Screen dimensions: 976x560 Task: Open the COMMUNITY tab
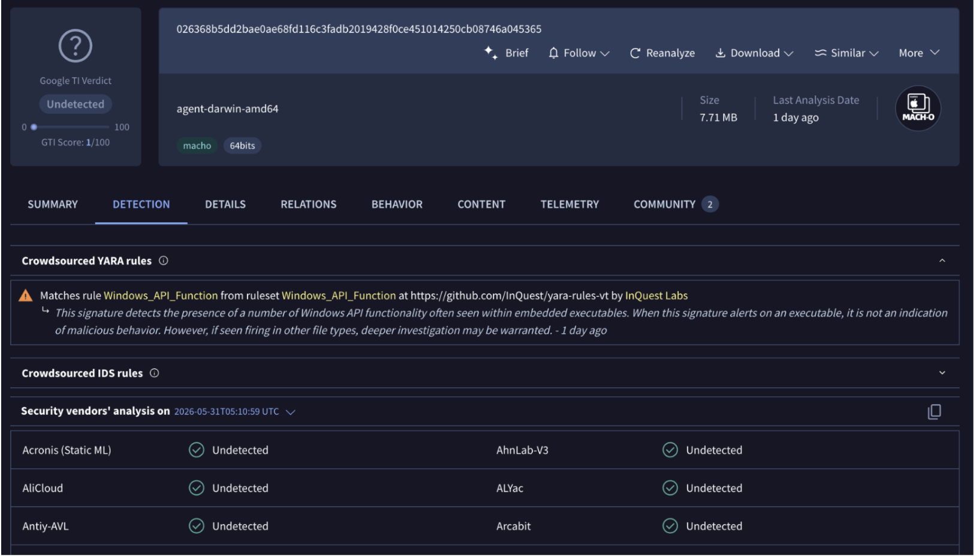[x=676, y=204]
